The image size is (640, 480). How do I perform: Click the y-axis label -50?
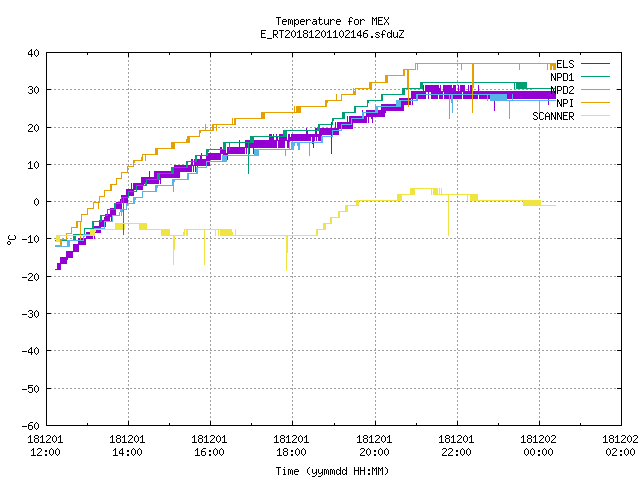click(x=31, y=389)
